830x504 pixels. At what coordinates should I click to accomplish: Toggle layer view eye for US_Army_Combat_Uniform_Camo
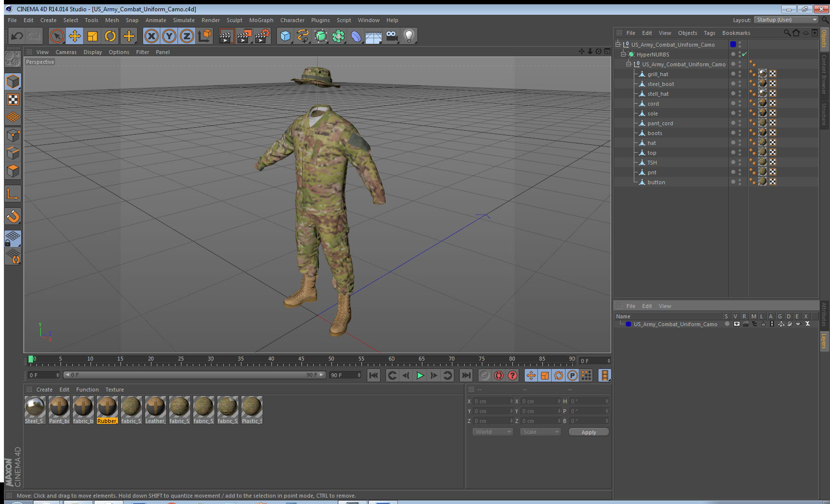(737, 324)
